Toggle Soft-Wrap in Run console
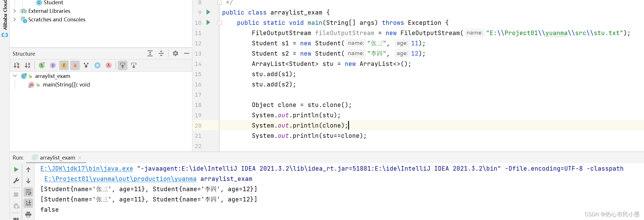The image size is (644, 220). [x=28, y=192]
